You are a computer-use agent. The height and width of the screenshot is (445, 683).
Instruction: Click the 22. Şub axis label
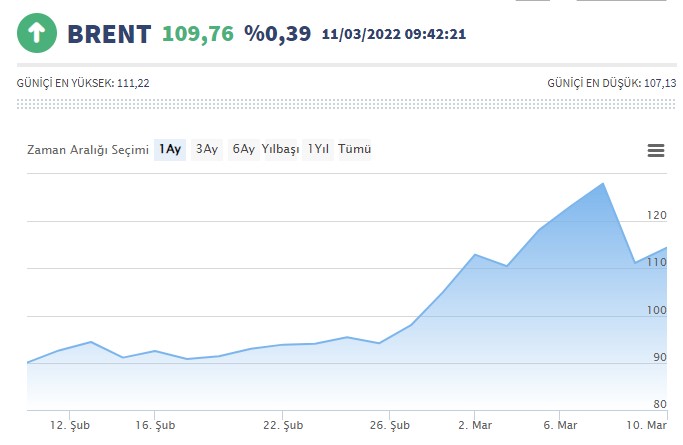point(283,425)
